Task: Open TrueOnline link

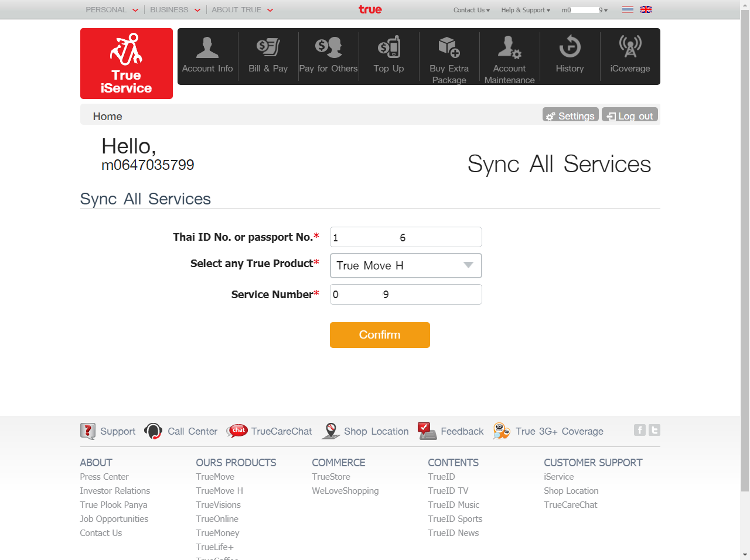Action: 217,519
